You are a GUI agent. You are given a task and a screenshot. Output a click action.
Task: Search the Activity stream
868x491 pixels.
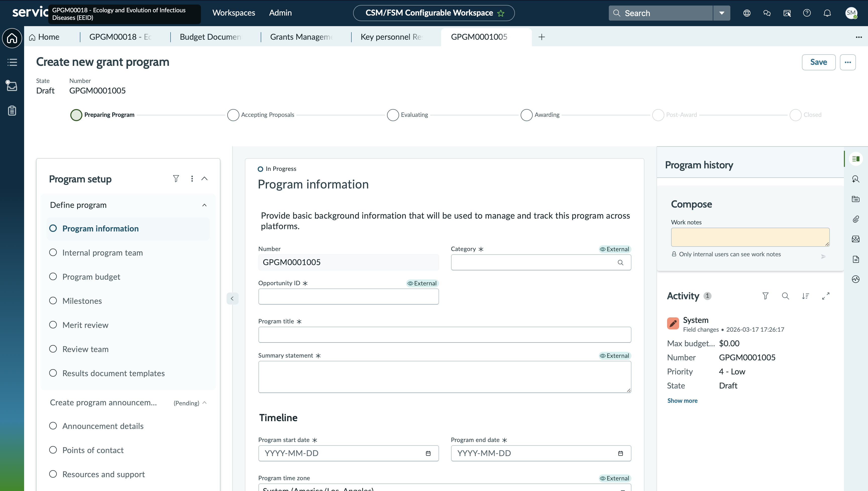(785, 296)
